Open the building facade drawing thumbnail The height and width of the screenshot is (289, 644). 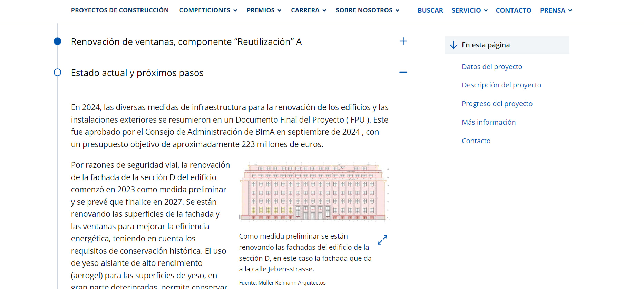(x=314, y=191)
